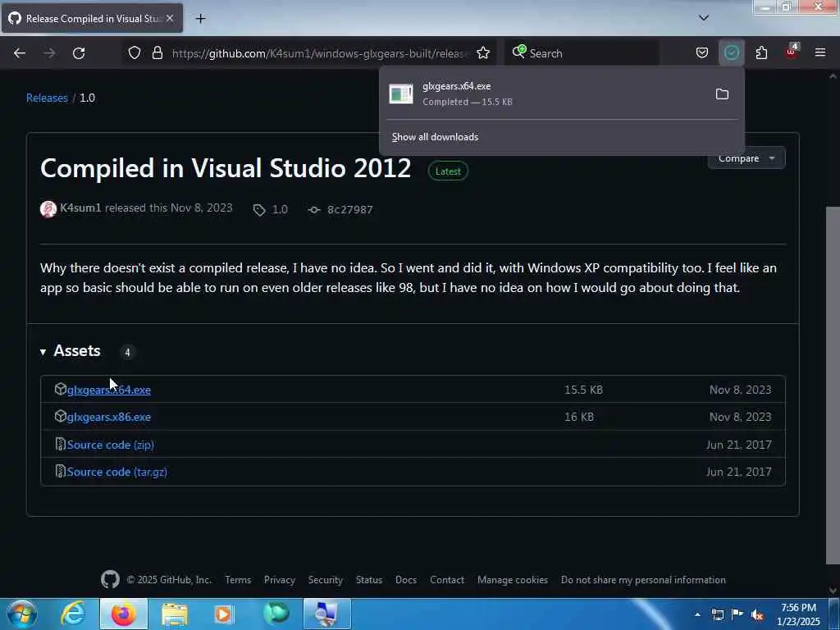Download Source code (zip)

click(x=111, y=445)
